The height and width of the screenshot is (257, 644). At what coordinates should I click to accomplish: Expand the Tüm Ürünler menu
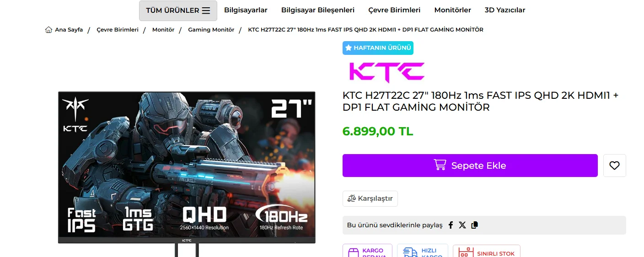coord(178,11)
